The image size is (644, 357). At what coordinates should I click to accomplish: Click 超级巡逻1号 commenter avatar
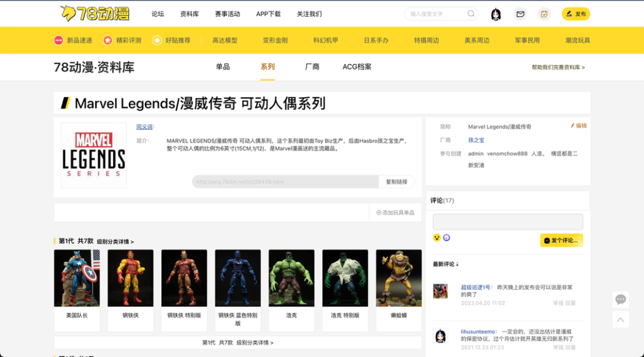click(440, 291)
